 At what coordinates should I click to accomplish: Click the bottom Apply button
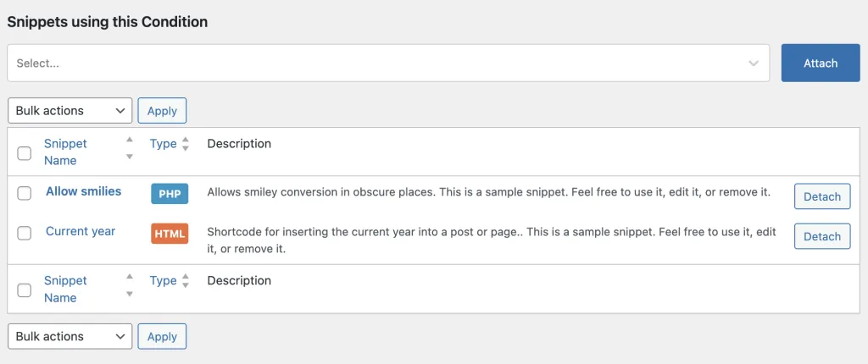162,336
